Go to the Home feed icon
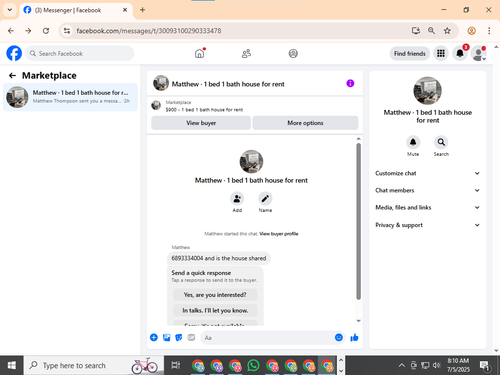This screenshot has height=375, width=500. pyautogui.click(x=200, y=53)
